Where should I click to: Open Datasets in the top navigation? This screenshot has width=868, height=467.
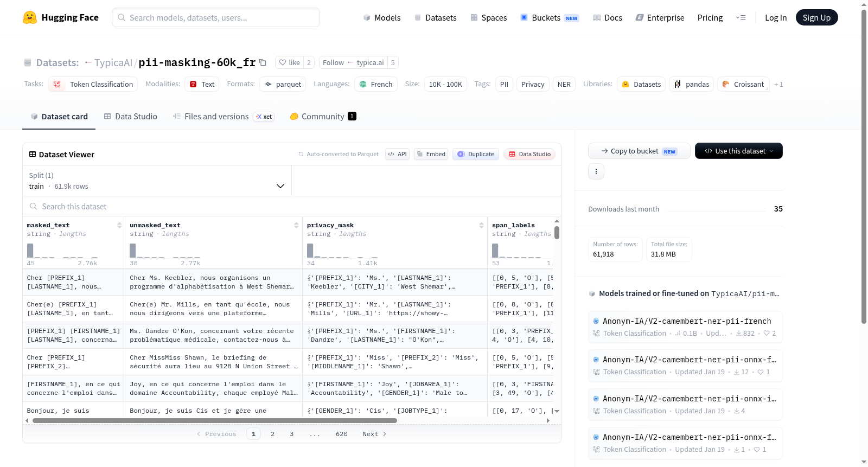point(435,17)
